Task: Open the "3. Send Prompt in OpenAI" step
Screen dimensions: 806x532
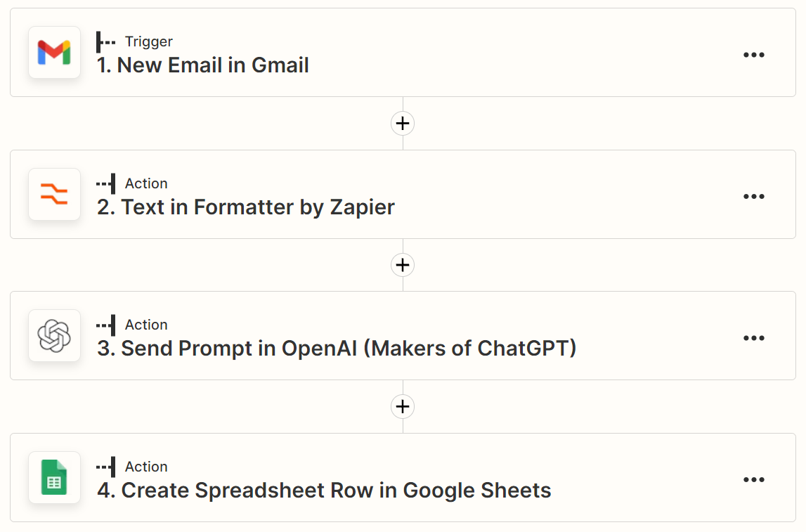Action: [x=337, y=349]
